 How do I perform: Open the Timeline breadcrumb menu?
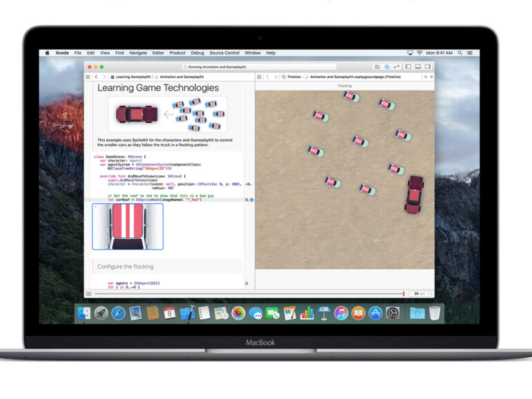click(x=291, y=77)
